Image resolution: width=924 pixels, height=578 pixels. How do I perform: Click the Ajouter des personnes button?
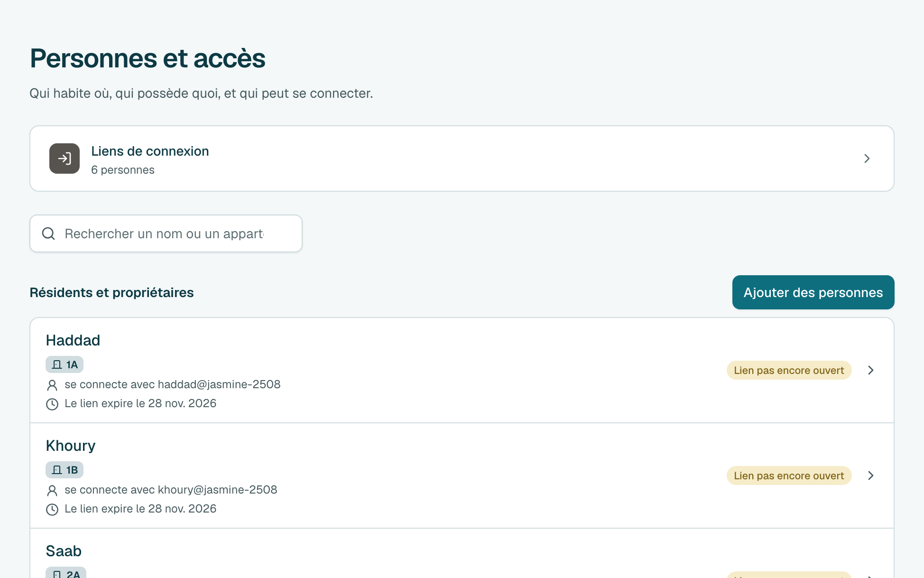813,292
